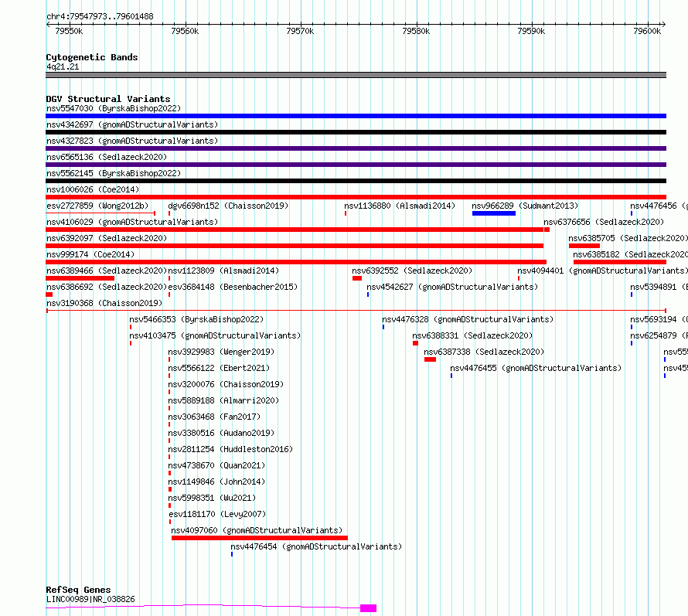The image size is (688, 616).
Task: Click the Cytogenetic Bands track title
Action: (x=92, y=57)
